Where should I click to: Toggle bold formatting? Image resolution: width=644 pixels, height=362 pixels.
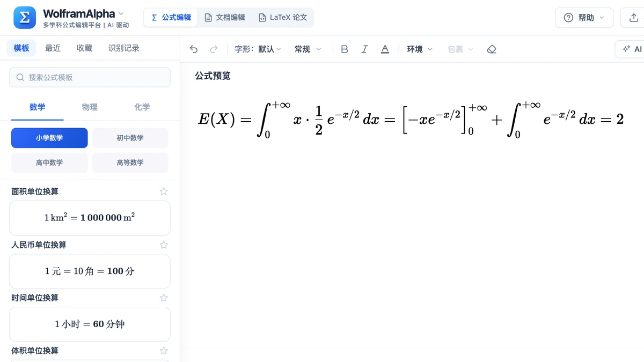[x=345, y=49]
